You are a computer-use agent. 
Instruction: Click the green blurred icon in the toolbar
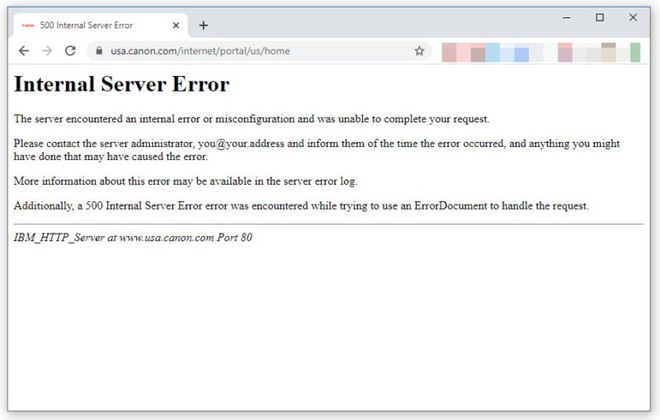point(635,52)
